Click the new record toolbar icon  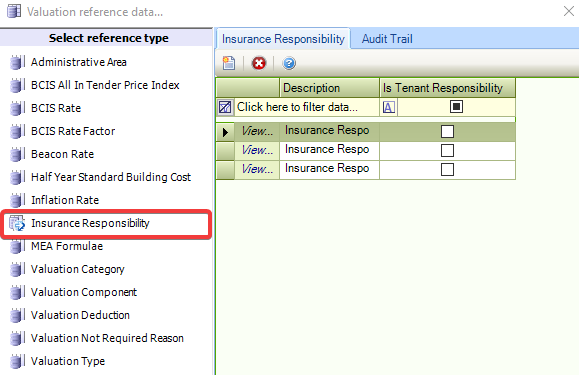click(229, 63)
